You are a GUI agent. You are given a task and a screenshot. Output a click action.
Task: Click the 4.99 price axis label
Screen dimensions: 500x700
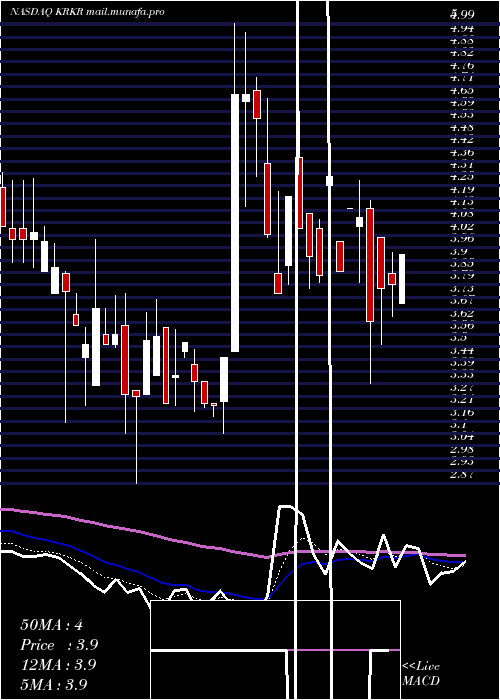click(462, 15)
